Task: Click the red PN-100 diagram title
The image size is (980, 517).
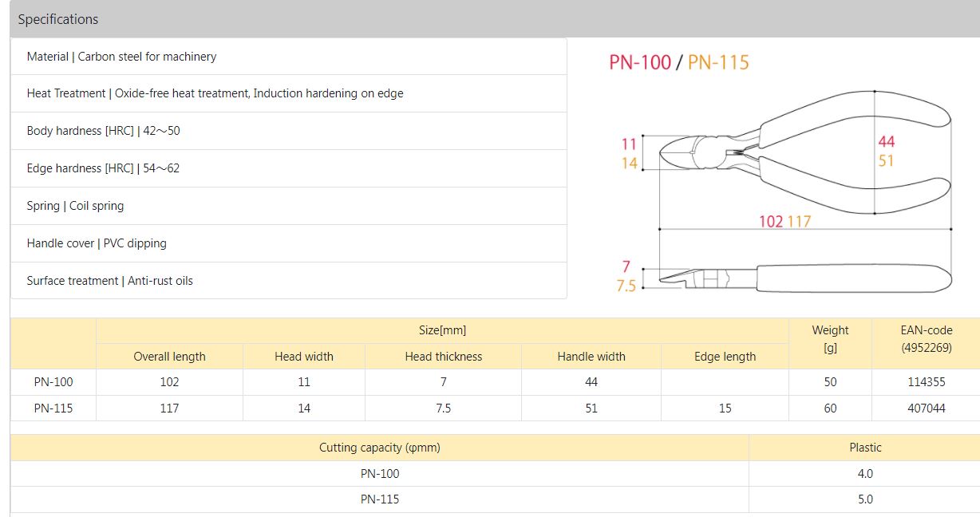Action: coord(639,63)
